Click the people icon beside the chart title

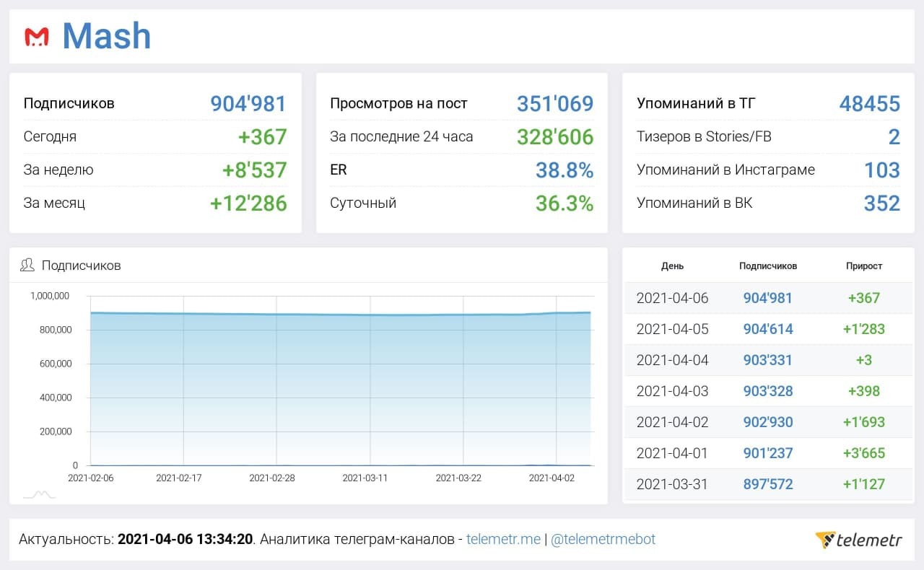[27, 265]
